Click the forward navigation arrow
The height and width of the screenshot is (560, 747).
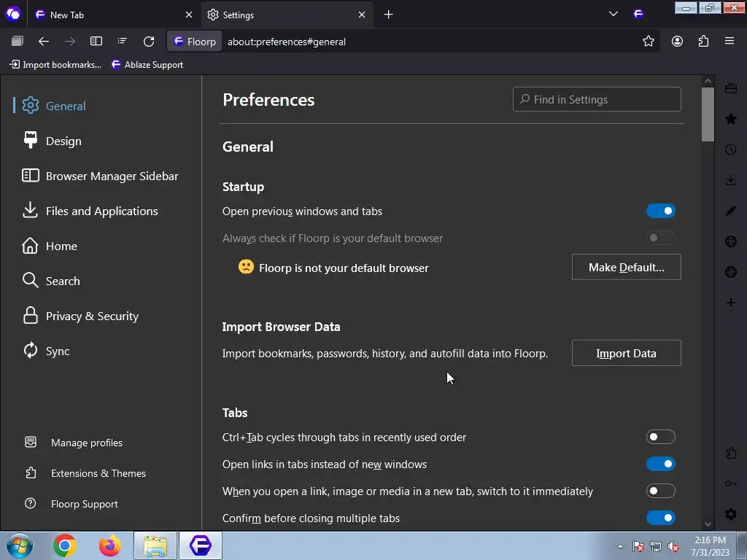[69, 42]
